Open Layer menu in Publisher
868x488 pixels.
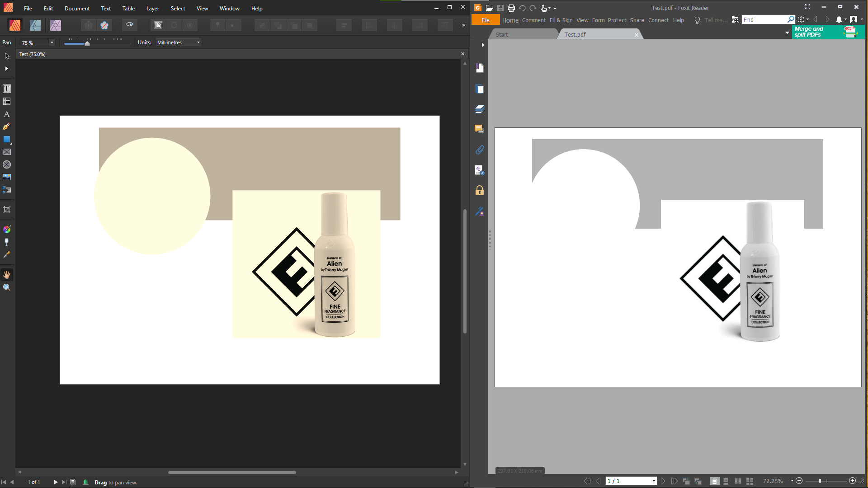tap(152, 8)
